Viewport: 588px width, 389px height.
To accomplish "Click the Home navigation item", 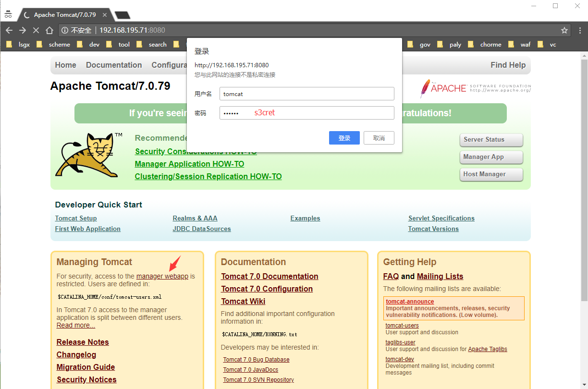I will pyautogui.click(x=65, y=65).
